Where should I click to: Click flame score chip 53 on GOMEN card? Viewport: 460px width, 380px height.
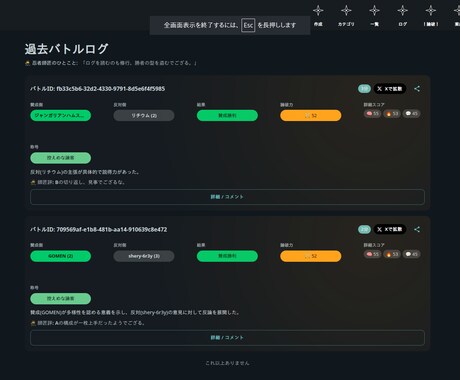[x=392, y=254]
